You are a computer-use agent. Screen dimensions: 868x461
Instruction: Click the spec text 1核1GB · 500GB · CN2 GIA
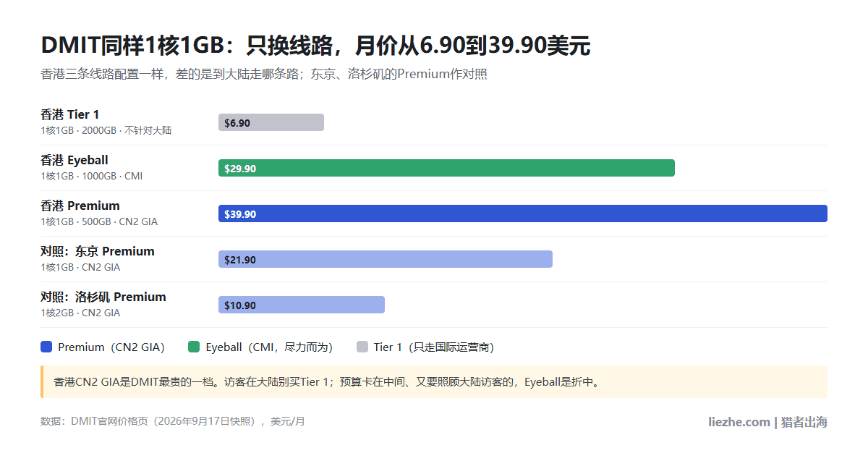[99, 221]
